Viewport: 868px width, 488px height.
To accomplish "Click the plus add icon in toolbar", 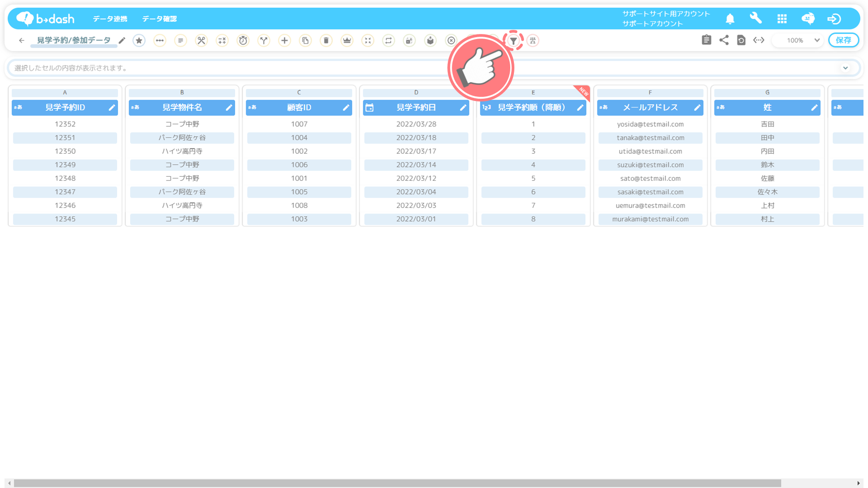I will pyautogui.click(x=285, y=41).
